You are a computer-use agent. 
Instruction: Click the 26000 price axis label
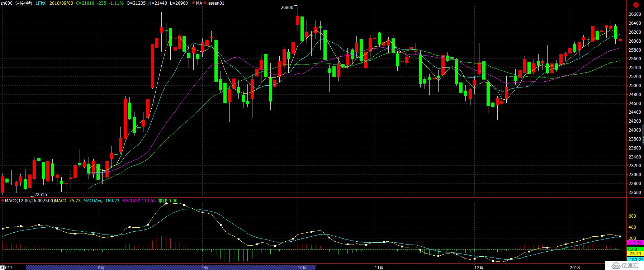point(635,41)
